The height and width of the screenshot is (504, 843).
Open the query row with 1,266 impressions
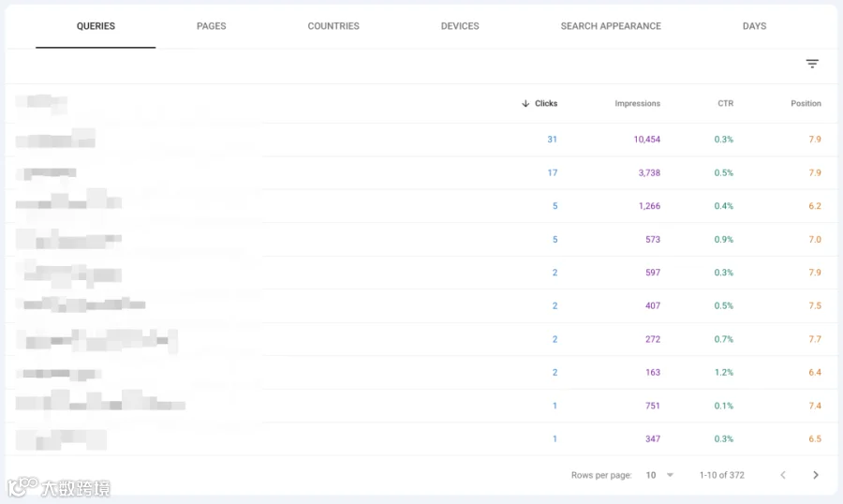point(421,206)
